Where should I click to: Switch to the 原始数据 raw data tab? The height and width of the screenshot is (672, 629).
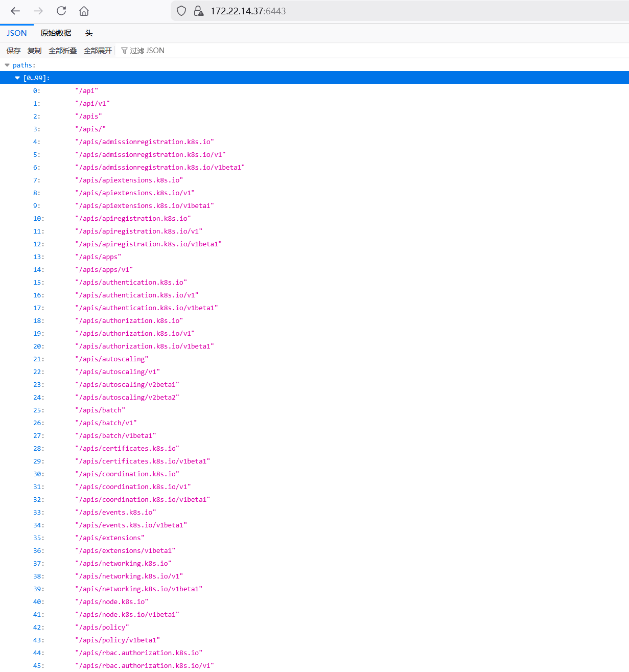[x=56, y=33]
